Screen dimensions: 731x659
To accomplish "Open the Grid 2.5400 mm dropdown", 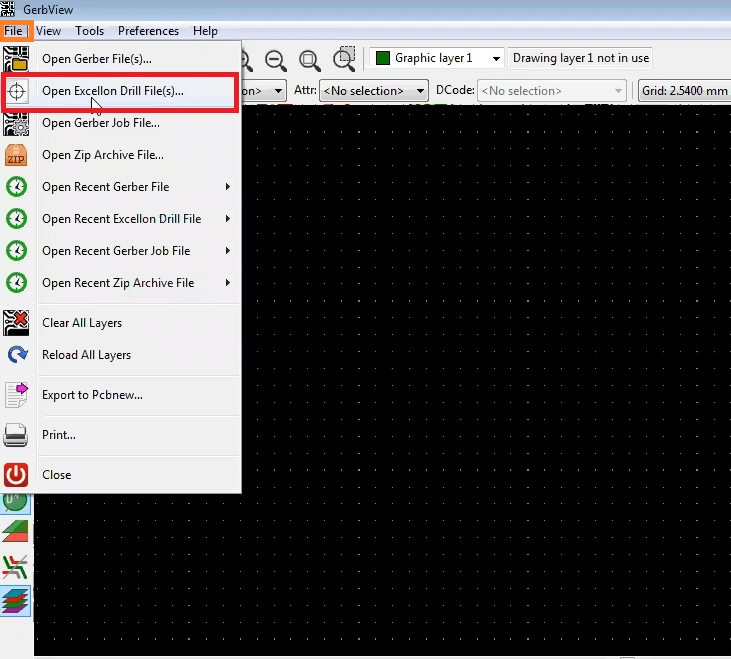I will 684,91.
